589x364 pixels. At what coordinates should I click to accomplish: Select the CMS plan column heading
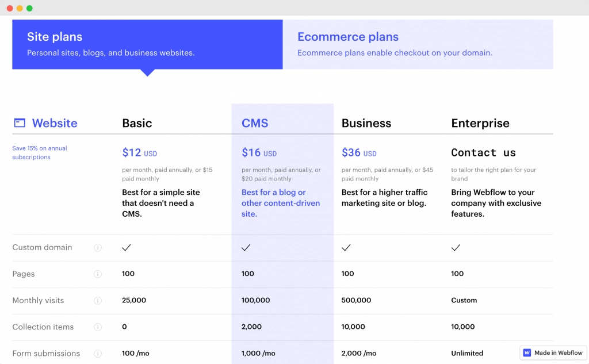click(255, 123)
